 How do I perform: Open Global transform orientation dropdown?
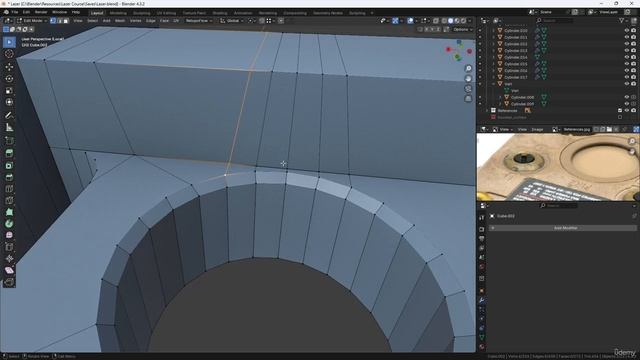click(x=232, y=20)
